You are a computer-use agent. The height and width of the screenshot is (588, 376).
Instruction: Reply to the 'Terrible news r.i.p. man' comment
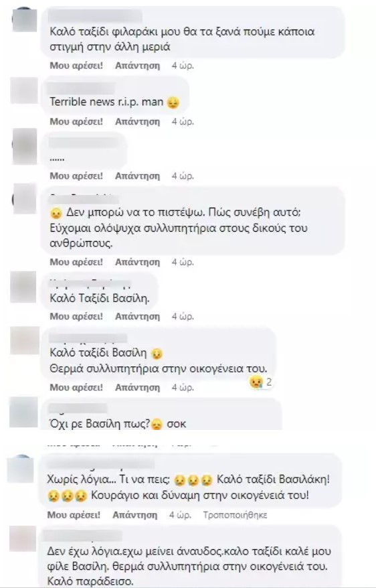click(x=137, y=121)
